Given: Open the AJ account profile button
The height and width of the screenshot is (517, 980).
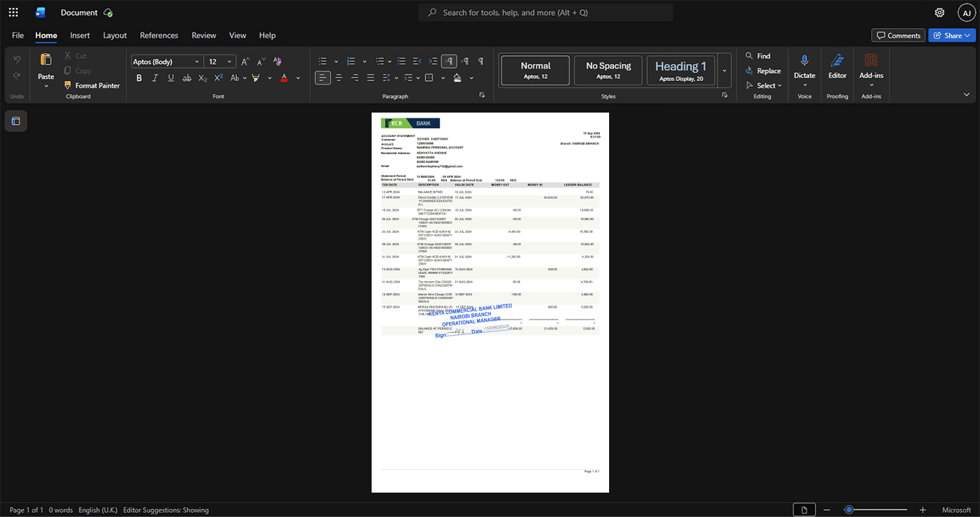Looking at the screenshot, I should [x=967, y=12].
